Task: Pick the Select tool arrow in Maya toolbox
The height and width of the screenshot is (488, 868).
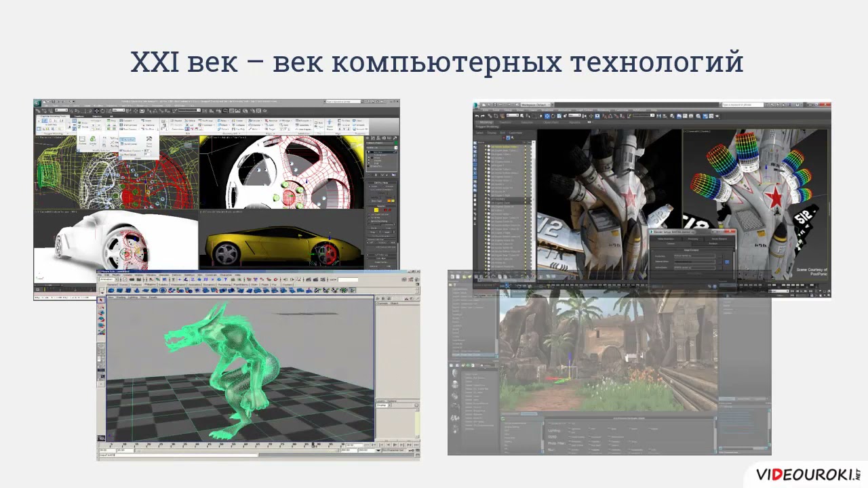Action: [x=100, y=300]
